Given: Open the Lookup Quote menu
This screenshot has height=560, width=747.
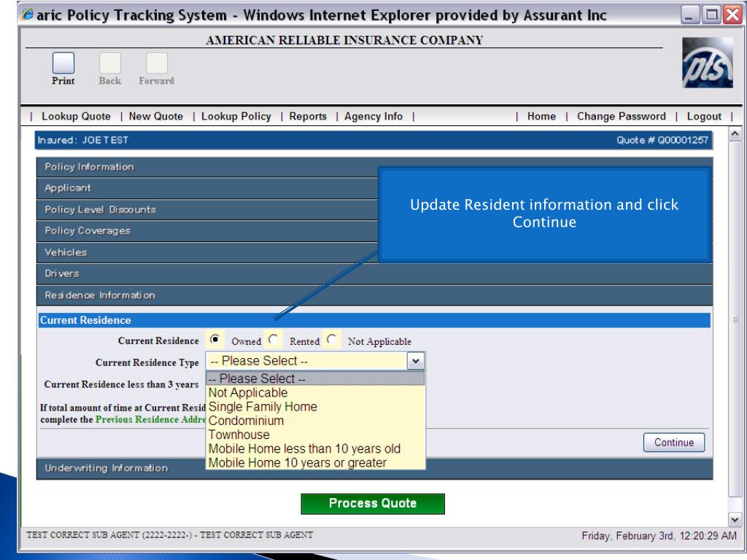Looking at the screenshot, I should 76,117.
